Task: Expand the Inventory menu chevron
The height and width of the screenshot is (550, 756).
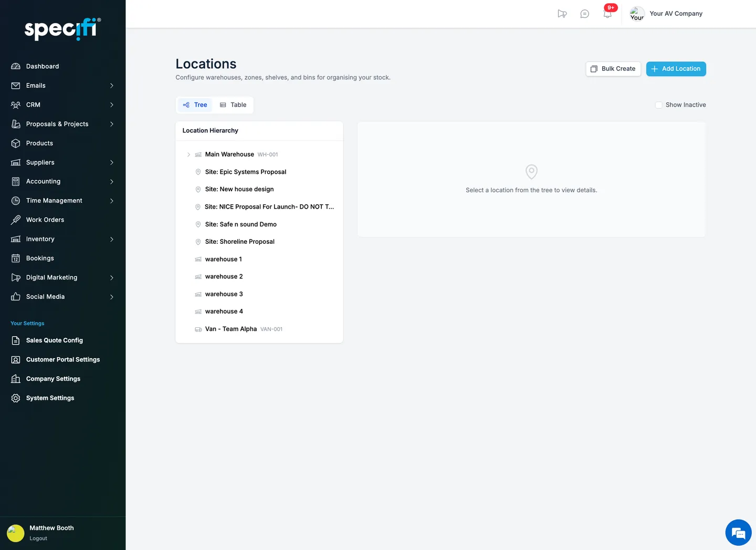Action: [112, 239]
